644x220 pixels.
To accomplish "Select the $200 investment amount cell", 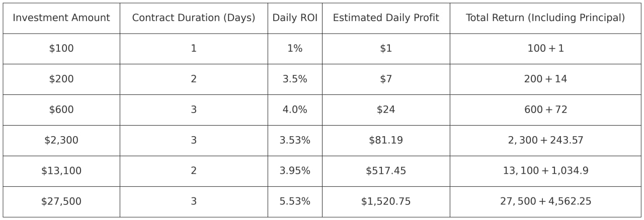I will (61, 79).
